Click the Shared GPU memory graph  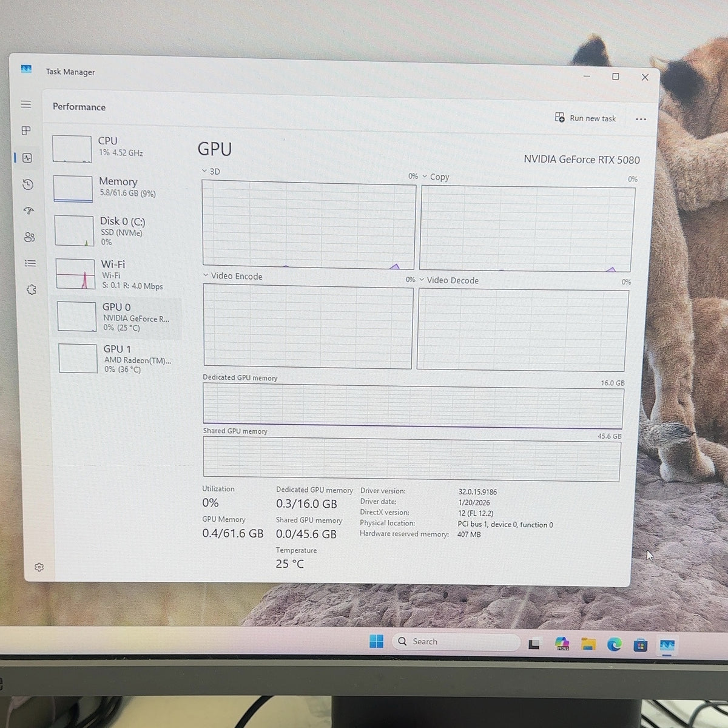click(411, 459)
